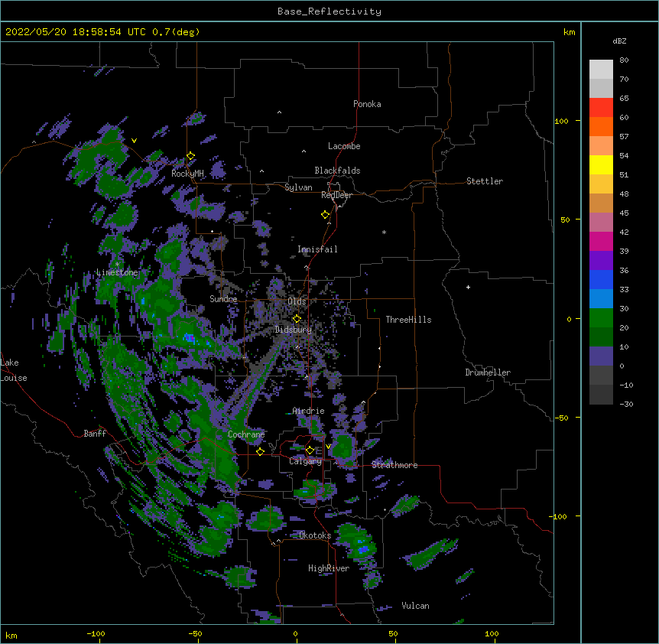Click the 80 value in dBZ legend
Viewport: 659px width, 644px height.
click(624, 60)
